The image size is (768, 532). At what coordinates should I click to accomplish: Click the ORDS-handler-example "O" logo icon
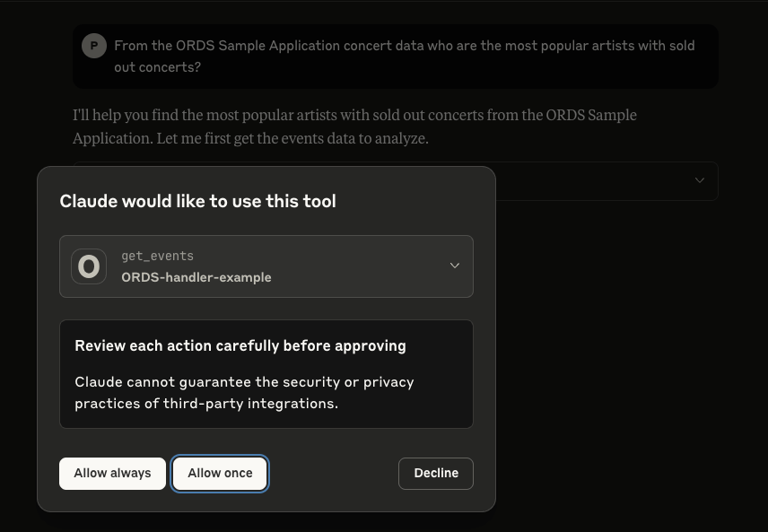[x=89, y=266]
